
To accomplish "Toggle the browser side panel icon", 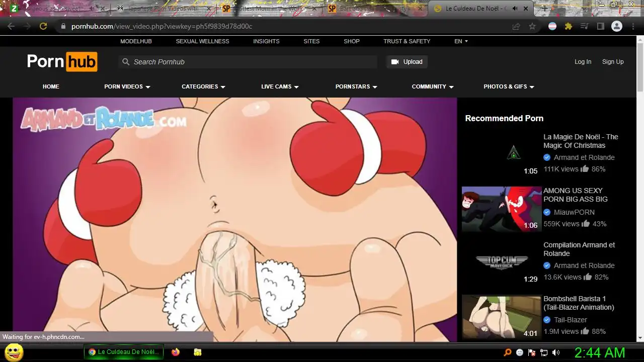I will (x=600, y=26).
